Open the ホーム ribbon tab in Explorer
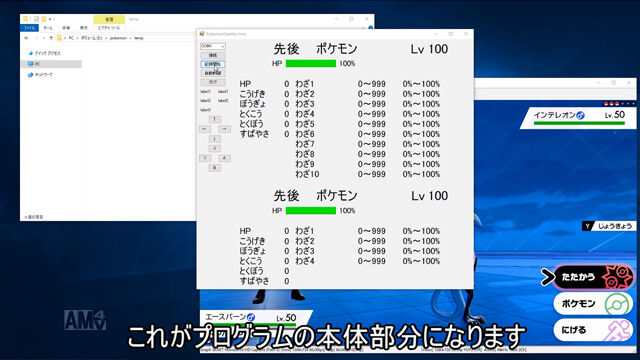The image size is (640, 360). coord(48,28)
